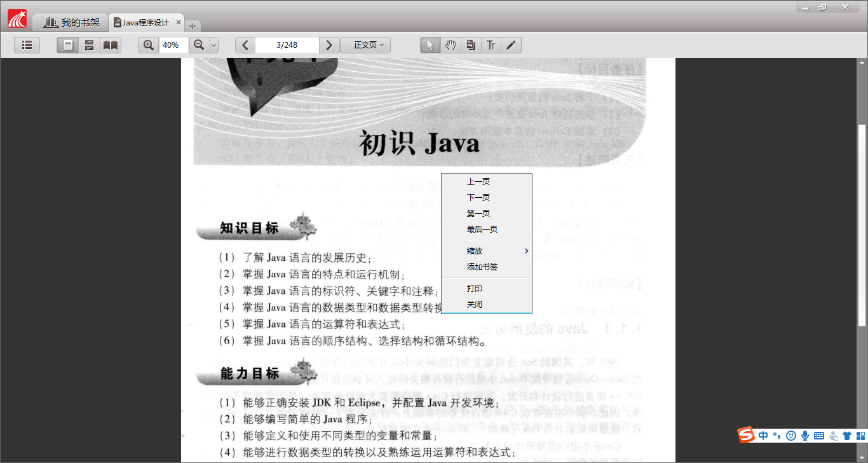Open the 正文页 section dropdown

365,45
